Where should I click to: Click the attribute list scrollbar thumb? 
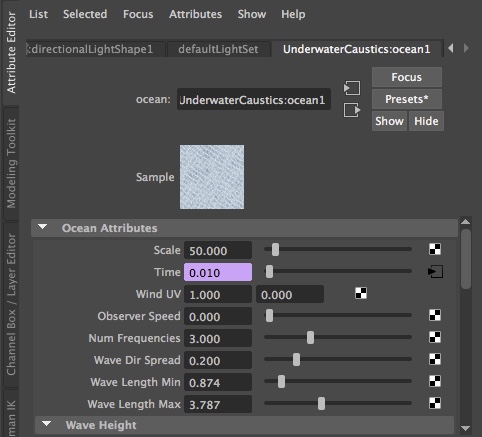(x=466, y=259)
